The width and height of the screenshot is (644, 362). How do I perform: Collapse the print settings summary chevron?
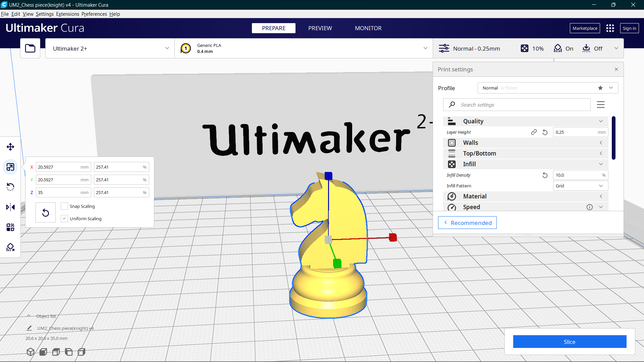click(616, 48)
